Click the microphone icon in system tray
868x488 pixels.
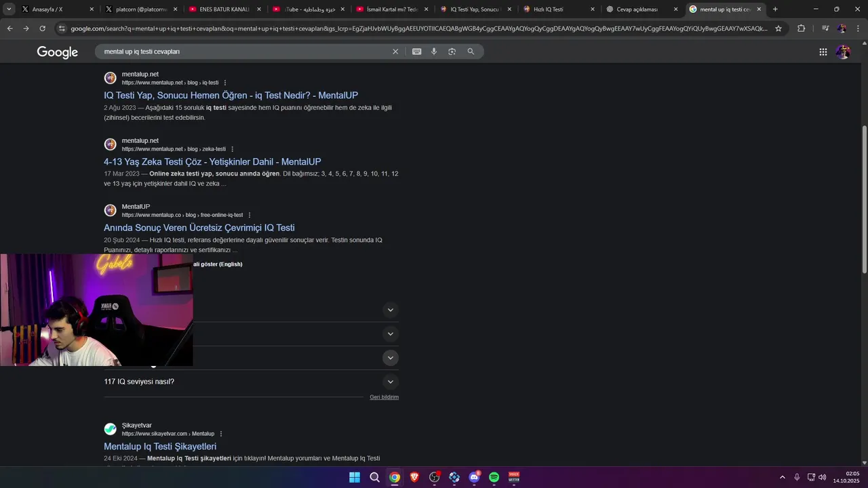point(797,477)
